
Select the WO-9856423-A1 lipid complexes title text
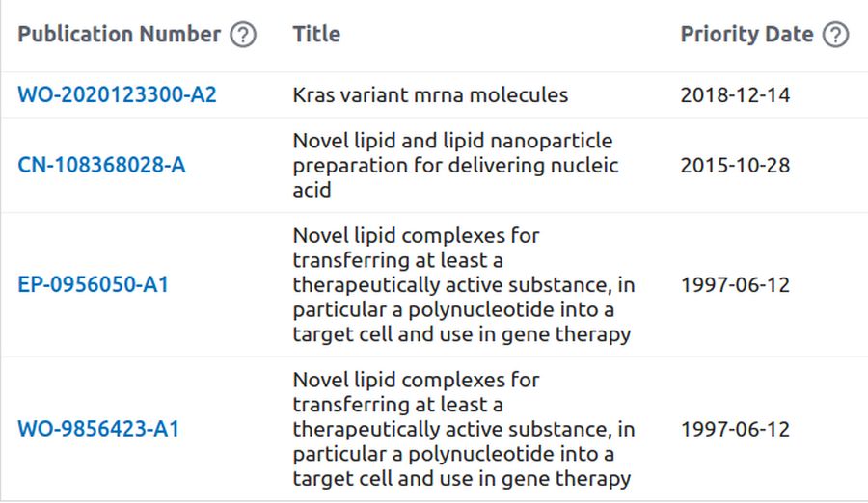[x=464, y=429]
